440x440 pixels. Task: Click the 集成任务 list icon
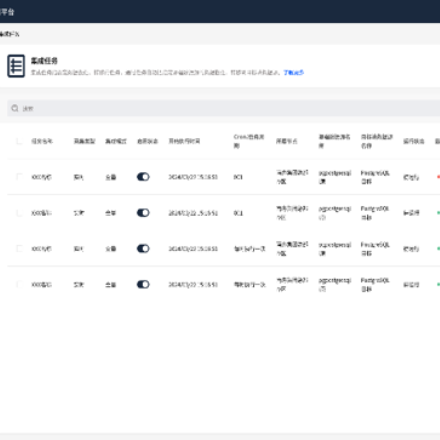tap(16, 66)
